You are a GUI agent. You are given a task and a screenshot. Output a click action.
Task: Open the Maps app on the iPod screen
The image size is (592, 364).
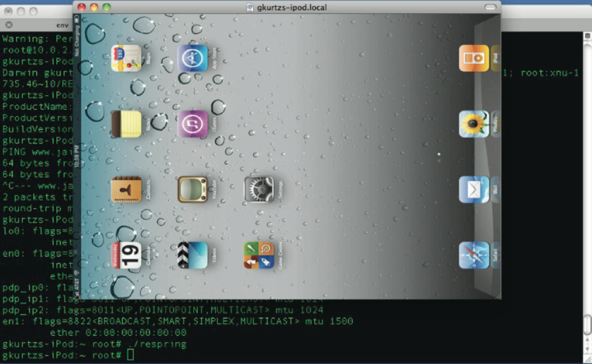pyautogui.click(x=126, y=58)
